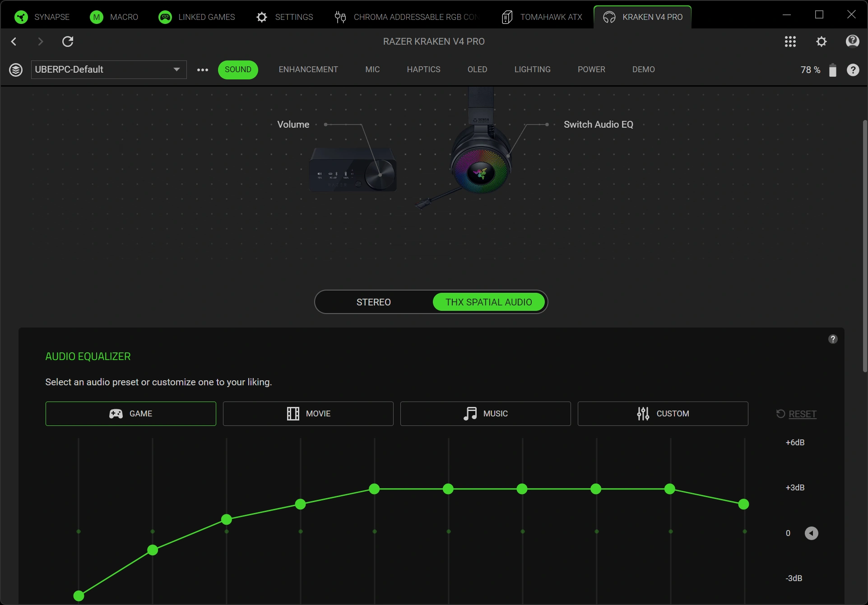Viewport: 868px width, 605px height.
Task: Click the profile layers icon
Action: (x=16, y=70)
